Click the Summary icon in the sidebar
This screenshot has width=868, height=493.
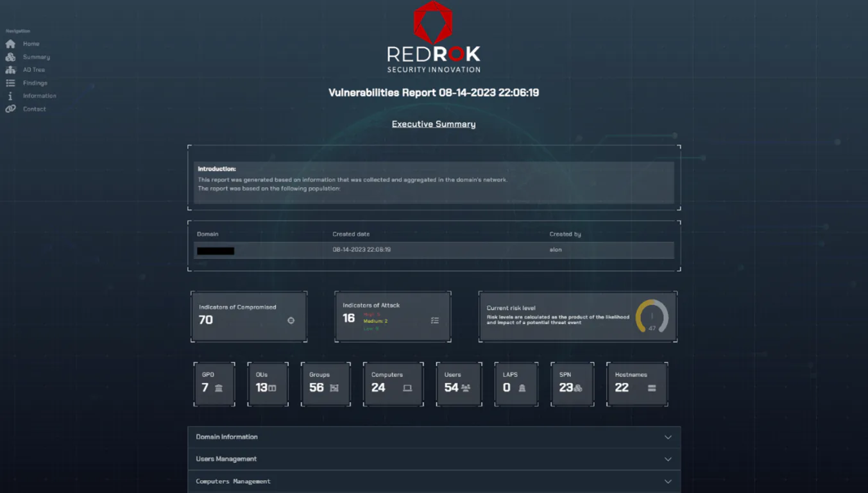pyautogui.click(x=10, y=57)
